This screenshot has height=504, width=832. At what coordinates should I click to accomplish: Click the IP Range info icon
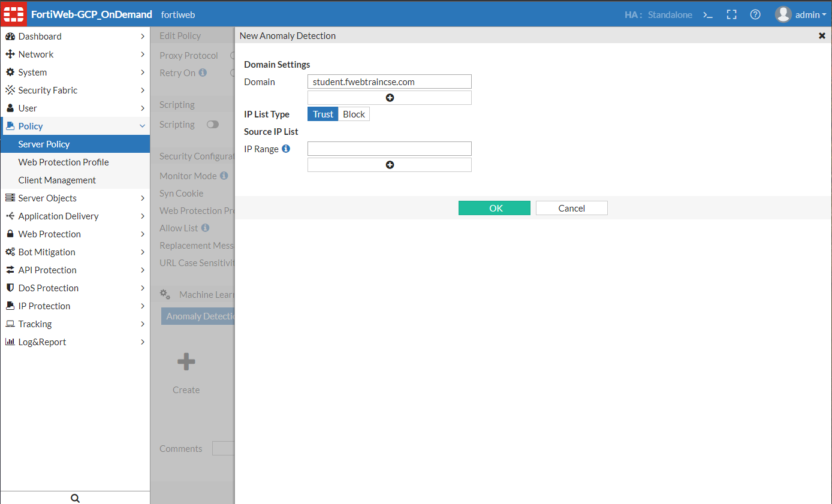(x=286, y=149)
